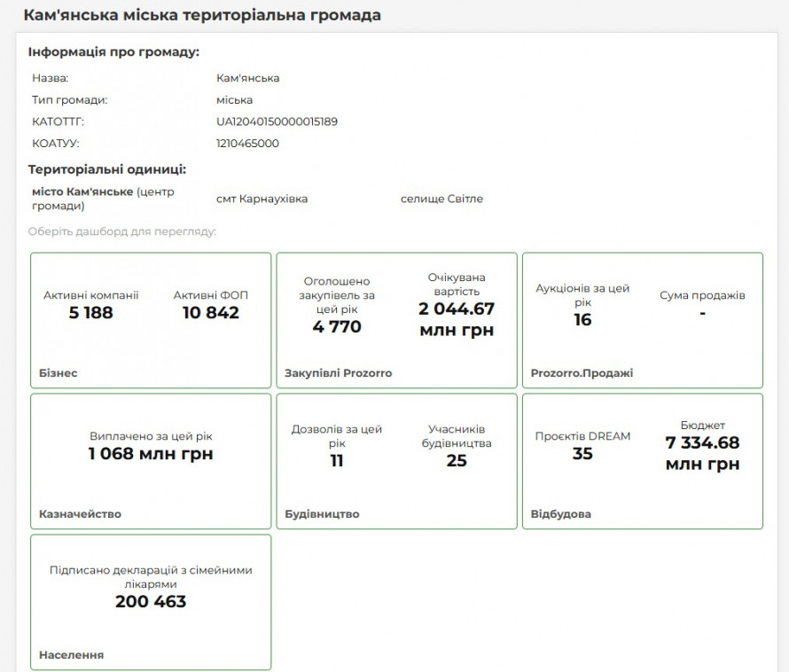Open the Будівництво dashboard label
This screenshot has height=672, width=789.
click(x=322, y=514)
